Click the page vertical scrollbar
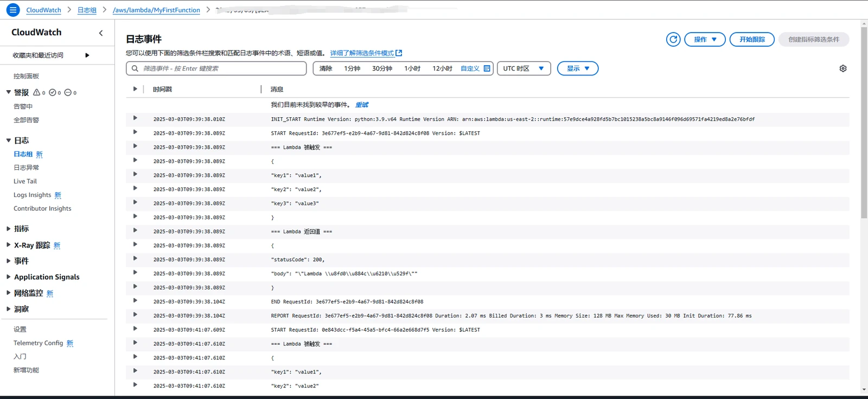The width and height of the screenshot is (868, 399). pos(864,122)
